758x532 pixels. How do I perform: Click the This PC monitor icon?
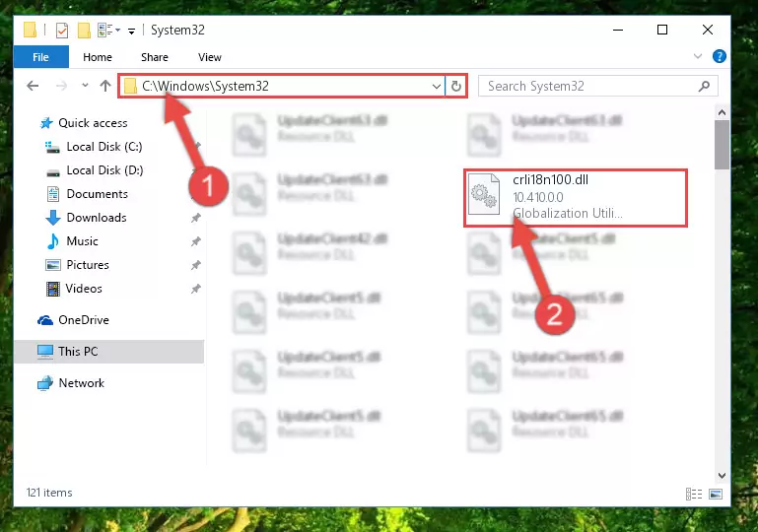tap(45, 352)
